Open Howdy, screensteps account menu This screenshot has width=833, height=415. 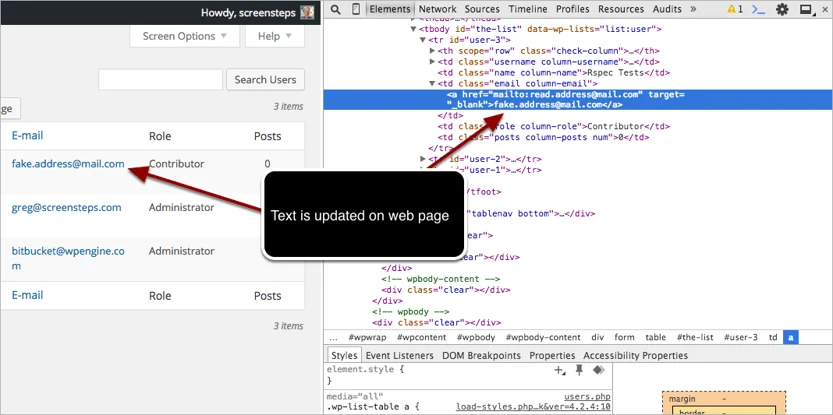tap(257, 13)
